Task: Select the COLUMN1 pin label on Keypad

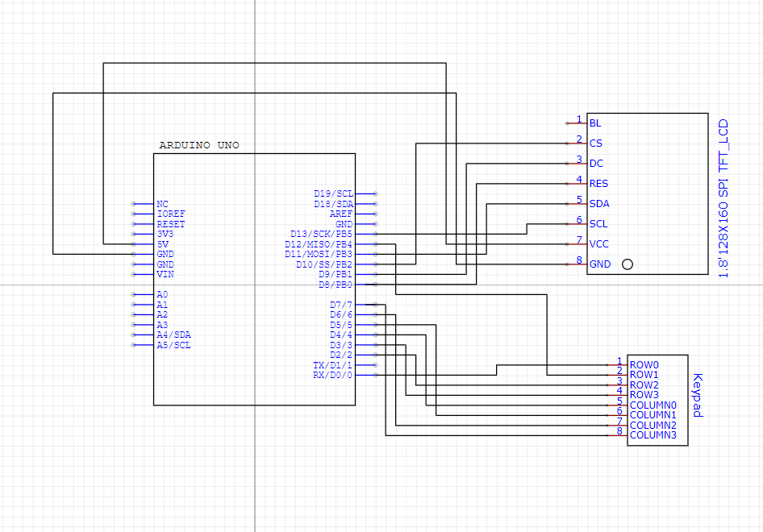Action: coord(653,415)
